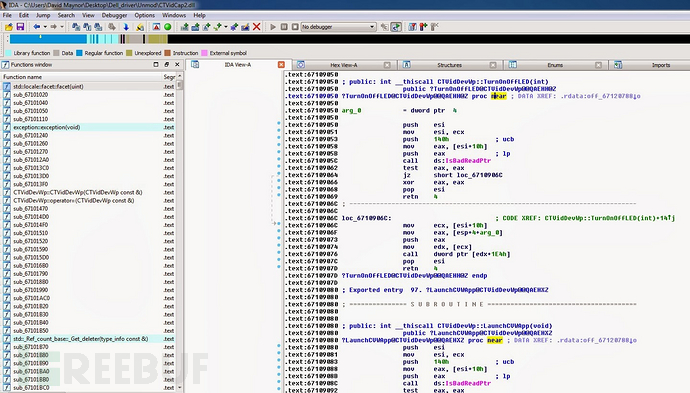This screenshot has width=690, height=393.
Task: Select sub_67101790 in the functions list
Action: [88, 274]
